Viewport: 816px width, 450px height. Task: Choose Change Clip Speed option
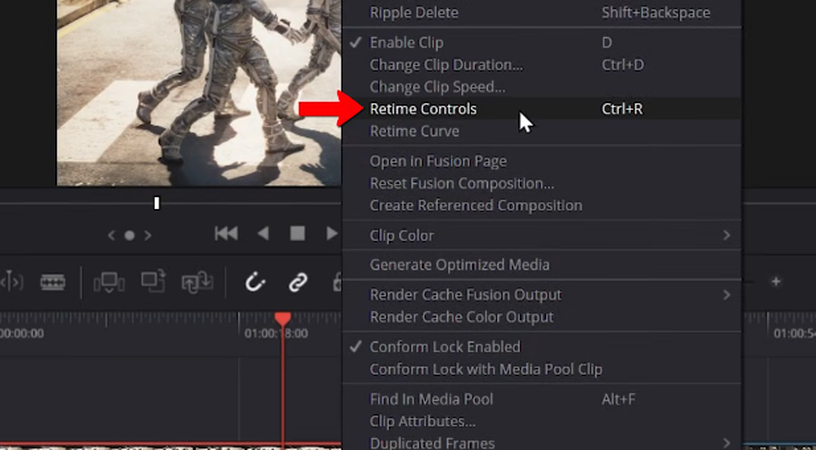point(541,87)
